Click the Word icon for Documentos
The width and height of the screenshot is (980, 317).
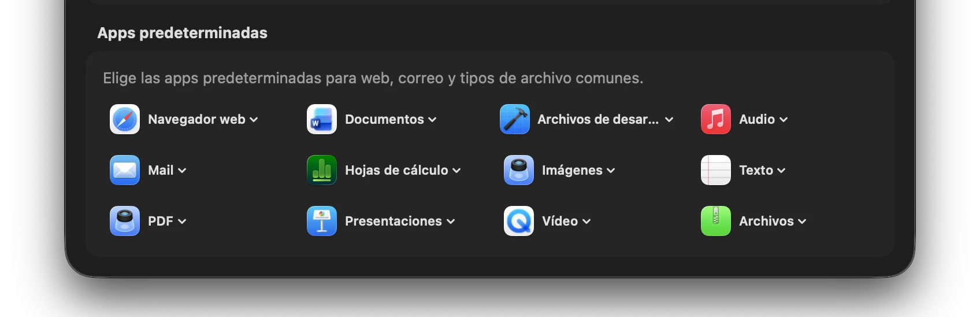coord(322,119)
